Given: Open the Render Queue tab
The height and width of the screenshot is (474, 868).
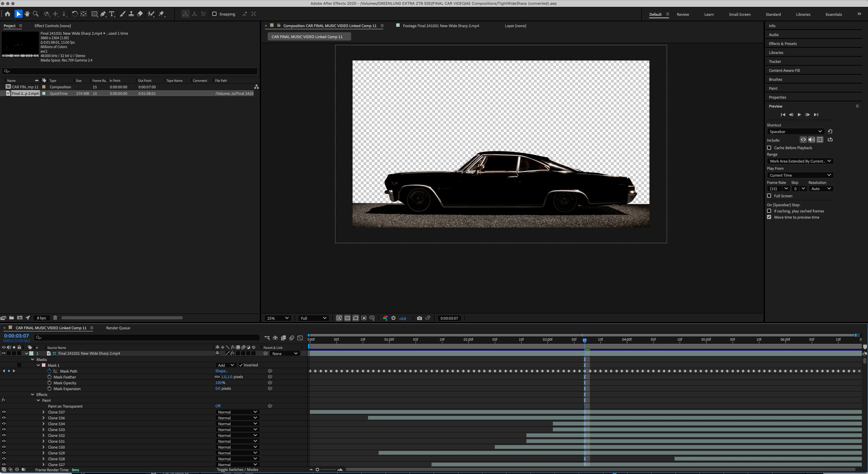Looking at the screenshot, I should point(118,328).
